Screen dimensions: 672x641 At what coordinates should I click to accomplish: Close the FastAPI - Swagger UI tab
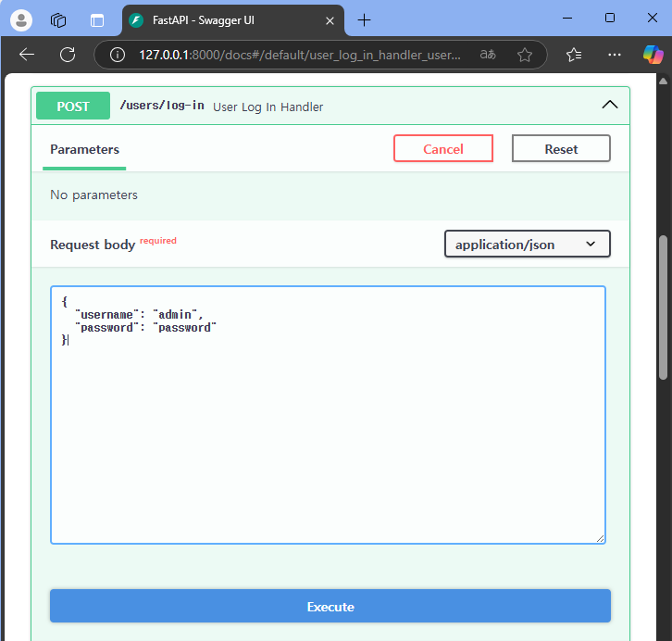coord(330,20)
